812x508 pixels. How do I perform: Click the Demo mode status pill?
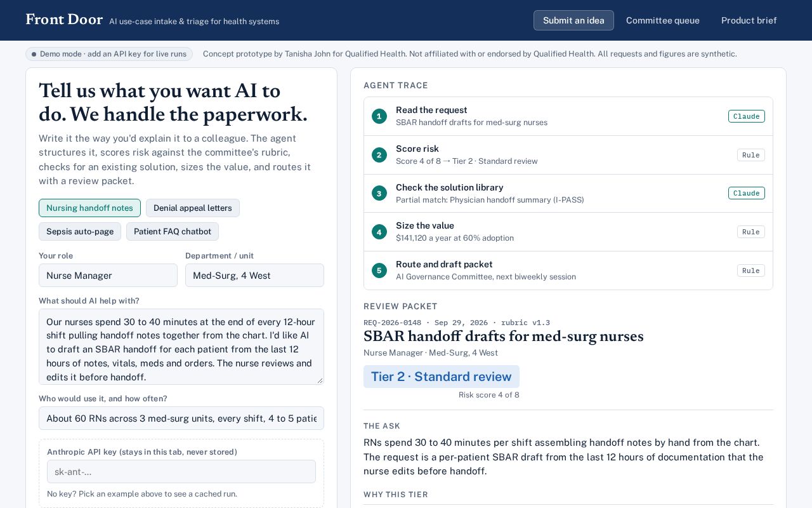click(109, 54)
